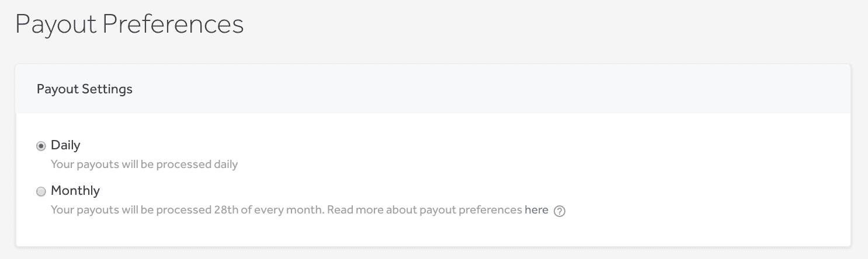868x259 pixels.
Task: Click the "Payout Settings" panel header text
Action: pos(85,89)
